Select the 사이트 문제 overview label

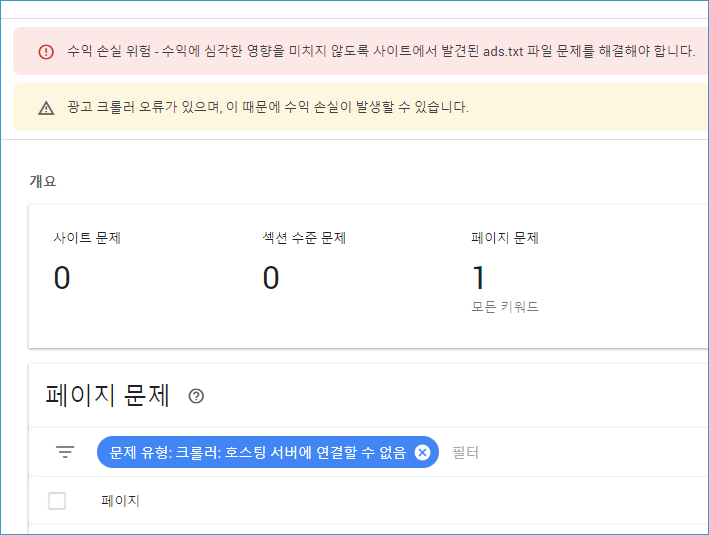pos(87,237)
